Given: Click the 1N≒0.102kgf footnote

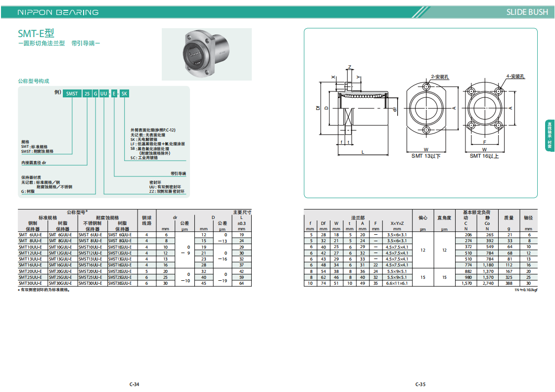Looking at the screenshot, I should point(526,290).
